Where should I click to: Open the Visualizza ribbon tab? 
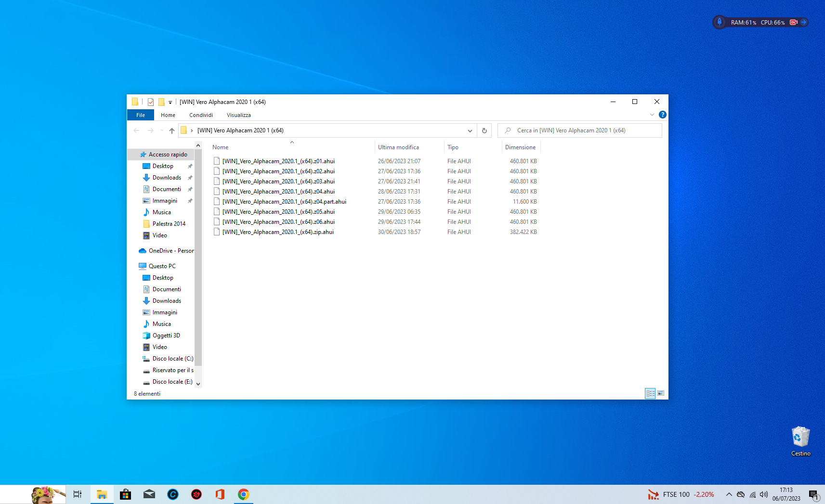click(239, 115)
